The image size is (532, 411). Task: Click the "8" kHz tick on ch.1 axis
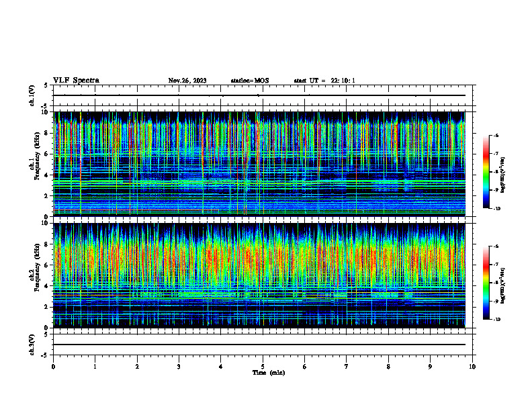(x=48, y=133)
